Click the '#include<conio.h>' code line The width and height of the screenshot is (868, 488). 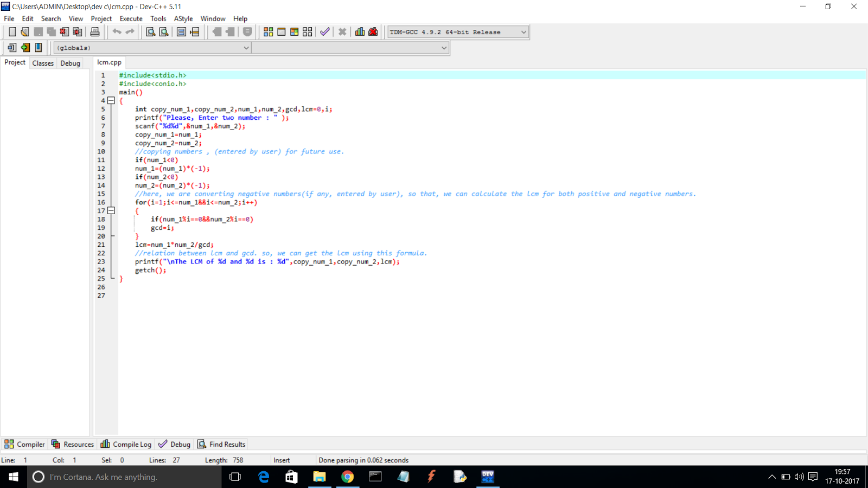[x=153, y=84]
